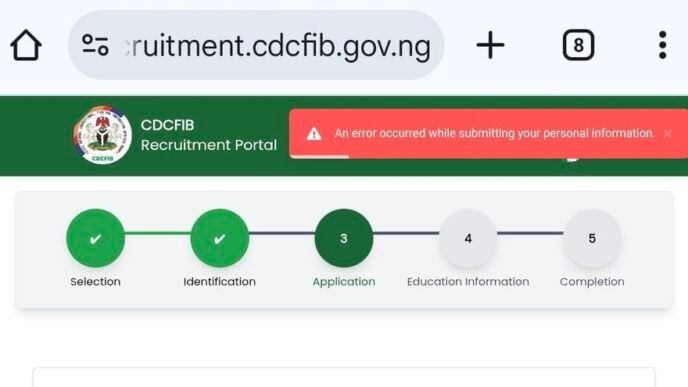The height and width of the screenshot is (387, 688).
Task: Select step 5 Completion circle
Action: point(592,238)
